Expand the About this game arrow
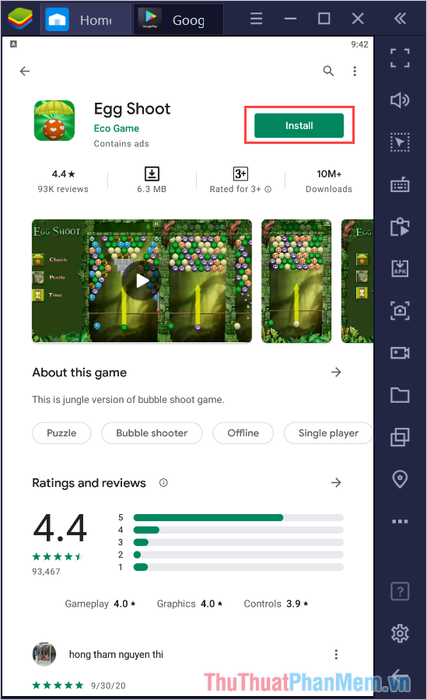This screenshot has height=700, width=427. click(336, 372)
